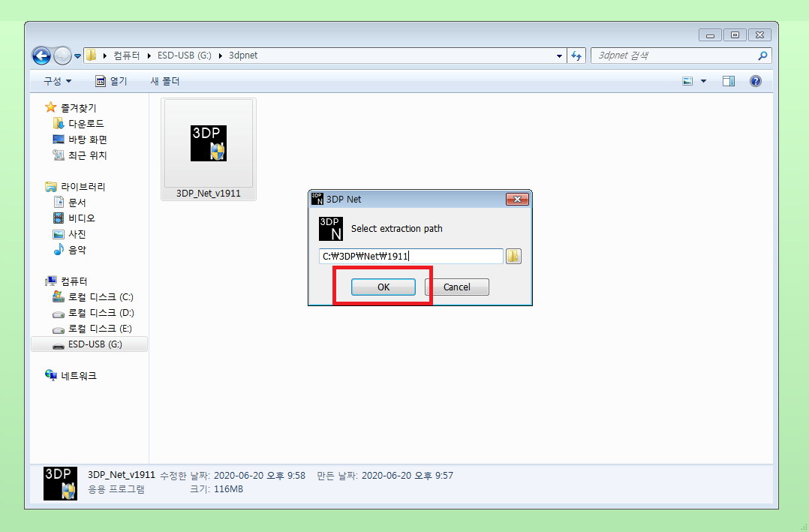Image resolution: width=809 pixels, height=532 pixels.
Task: Open view options dropdown arrow
Action: [703, 81]
